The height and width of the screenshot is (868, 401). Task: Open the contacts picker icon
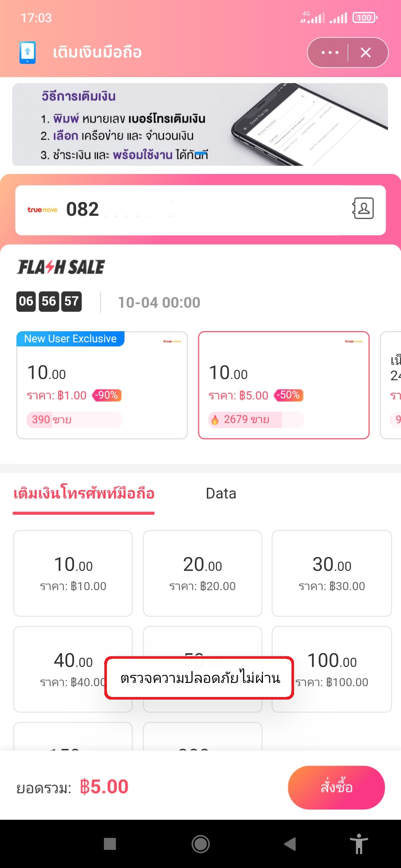click(363, 208)
